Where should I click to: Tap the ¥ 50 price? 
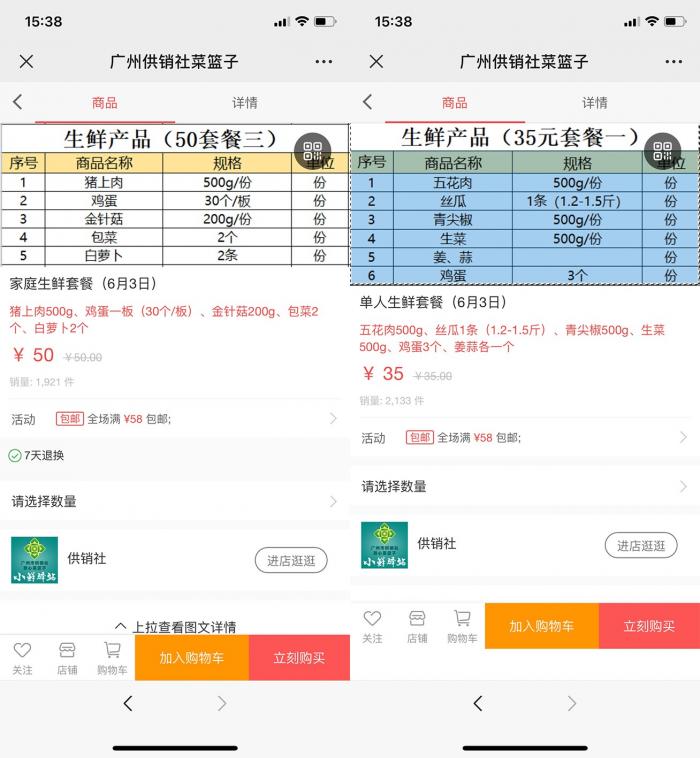[33, 355]
